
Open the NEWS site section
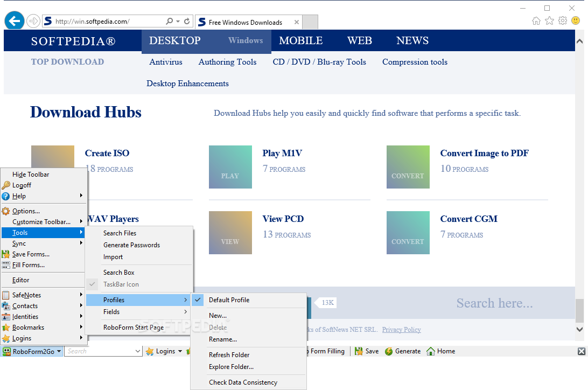(x=412, y=40)
